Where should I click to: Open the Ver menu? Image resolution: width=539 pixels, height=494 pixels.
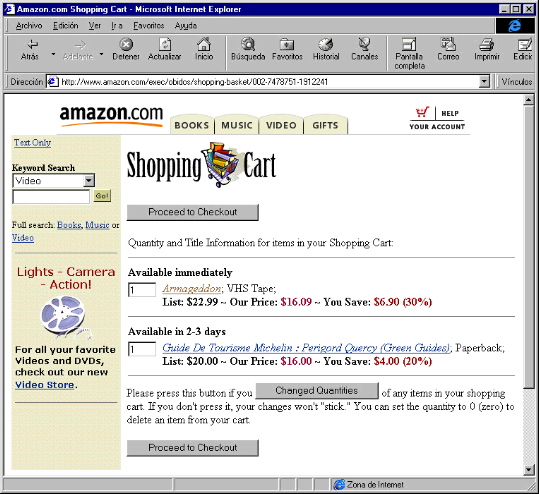pyautogui.click(x=95, y=25)
